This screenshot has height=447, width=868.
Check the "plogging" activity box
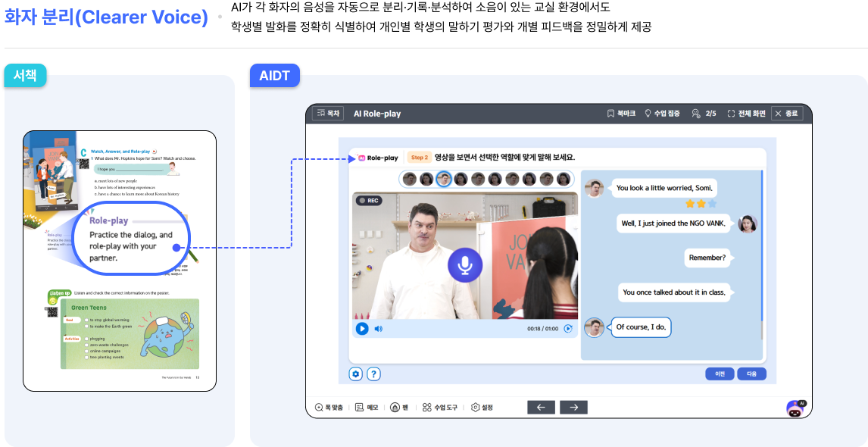(x=86, y=339)
